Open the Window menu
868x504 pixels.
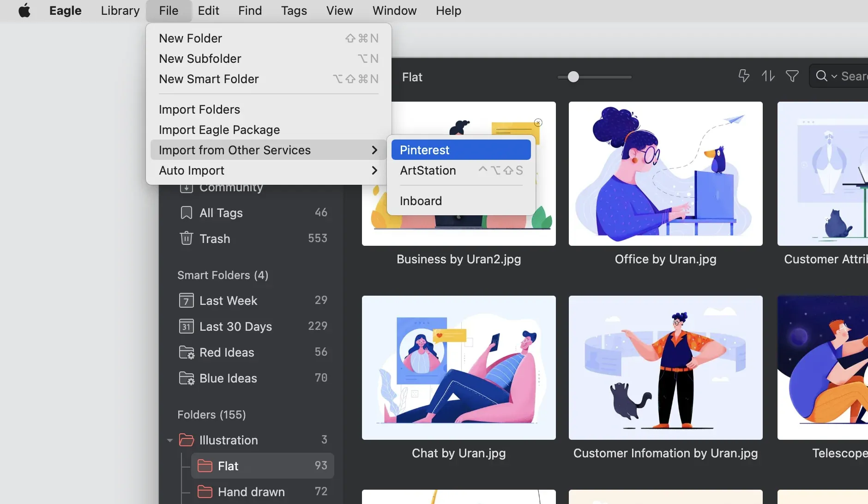(x=394, y=10)
